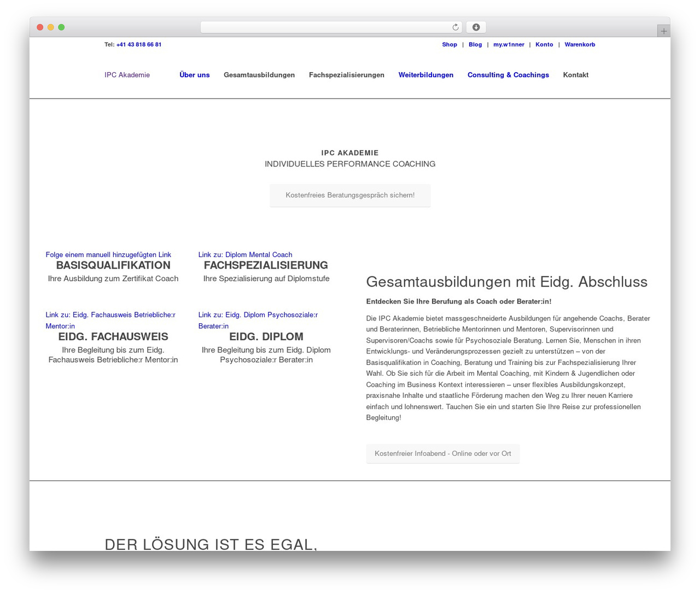700x593 pixels.
Task: Click the FACHSPEZIALISIERUNG heading
Action: (266, 265)
